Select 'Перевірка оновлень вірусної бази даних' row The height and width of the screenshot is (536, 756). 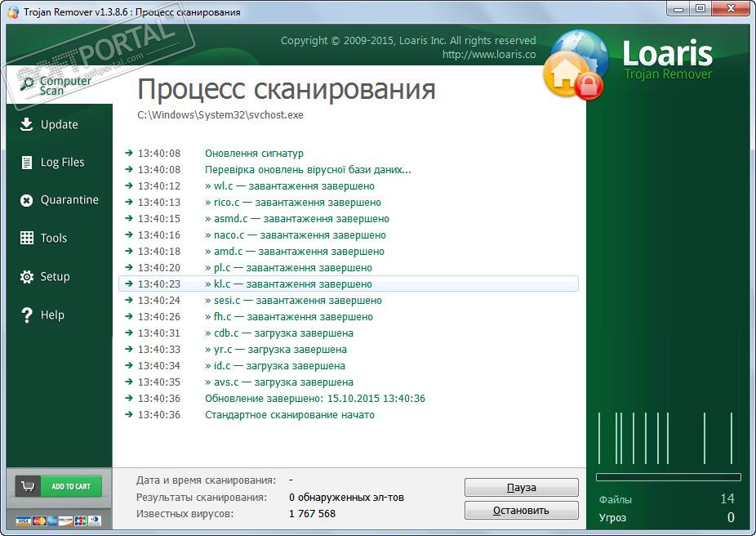(348, 170)
